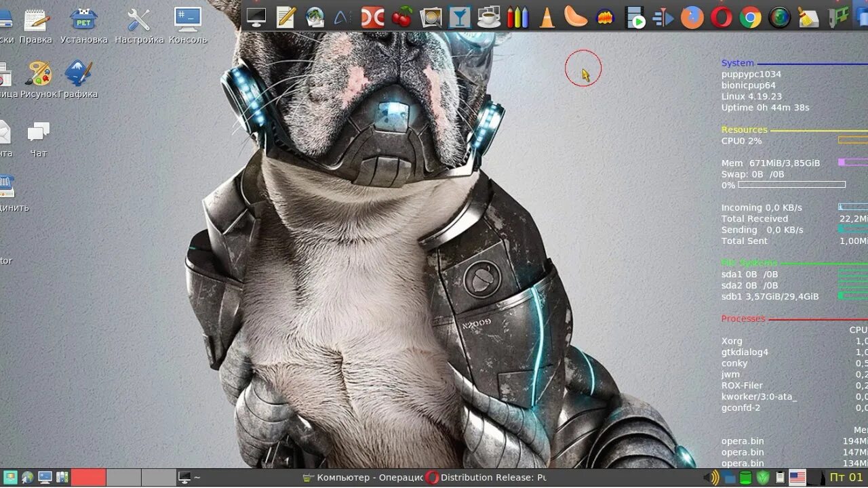The height and width of the screenshot is (488, 868).
Task: Launch the colored crayons drawing app
Action: tap(517, 17)
